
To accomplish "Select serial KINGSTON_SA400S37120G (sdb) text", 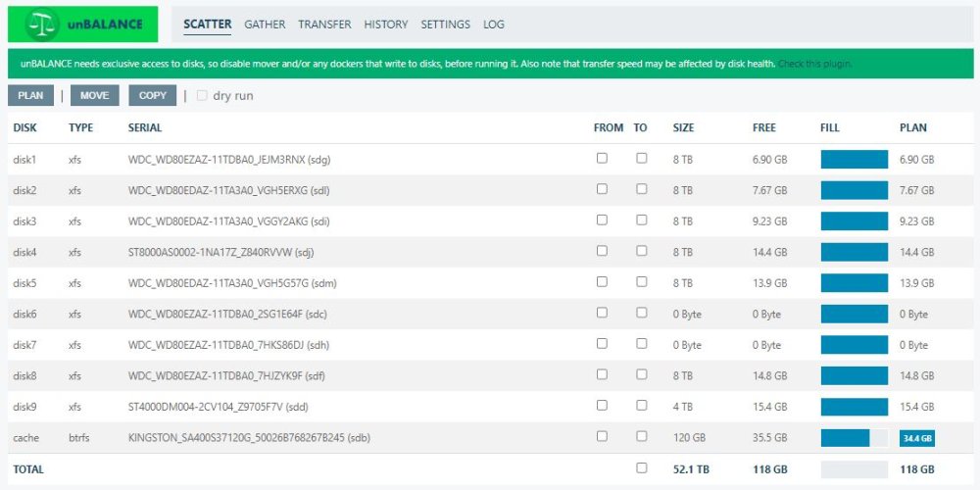I will [249, 438].
